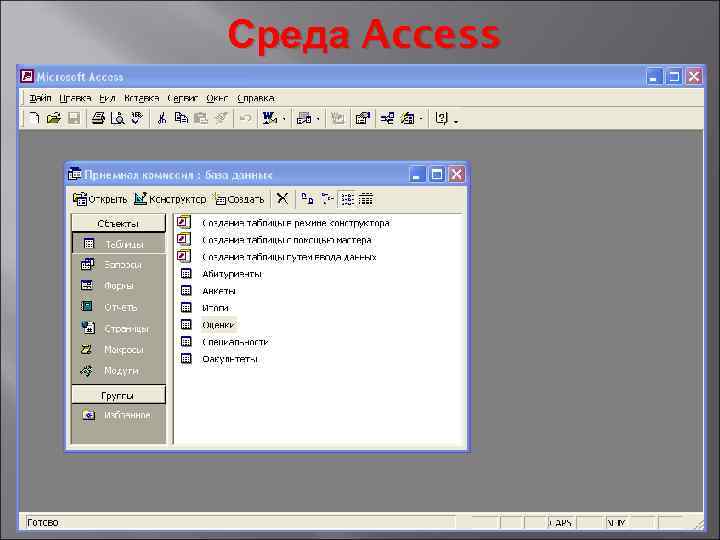The height and width of the screenshot is (540, 720).
Task: Open the Справка menu
Action: pos(256,98)
